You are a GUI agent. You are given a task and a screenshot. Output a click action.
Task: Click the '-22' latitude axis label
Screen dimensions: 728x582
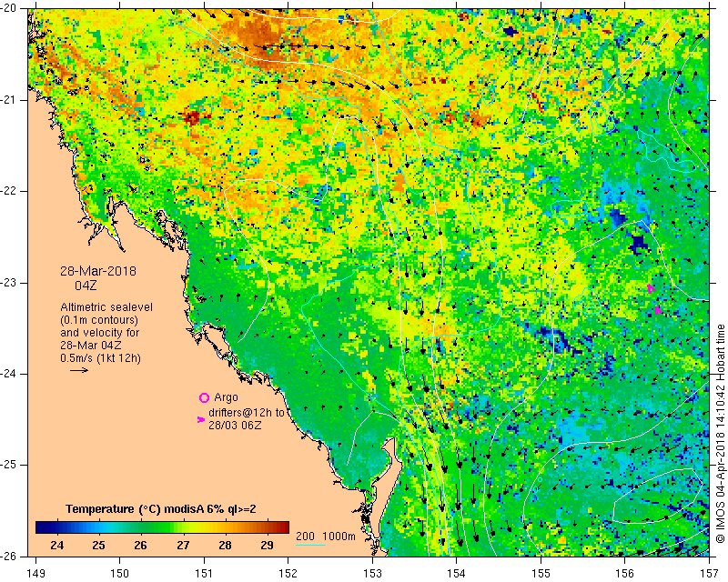[8, 191]
